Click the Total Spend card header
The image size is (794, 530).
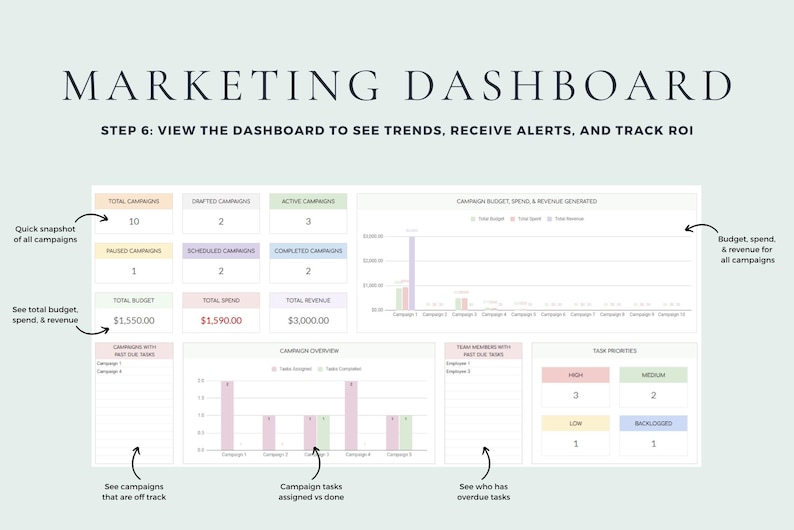[221, 300]
